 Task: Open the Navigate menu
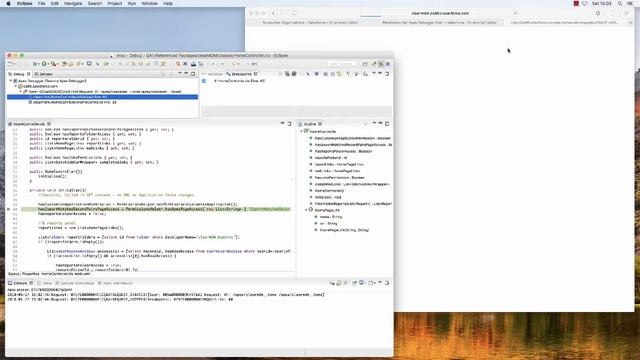click(x=73, y=3)
